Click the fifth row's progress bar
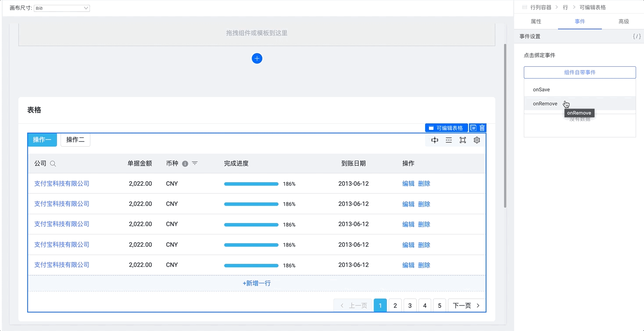 click(x=251, y=265)
